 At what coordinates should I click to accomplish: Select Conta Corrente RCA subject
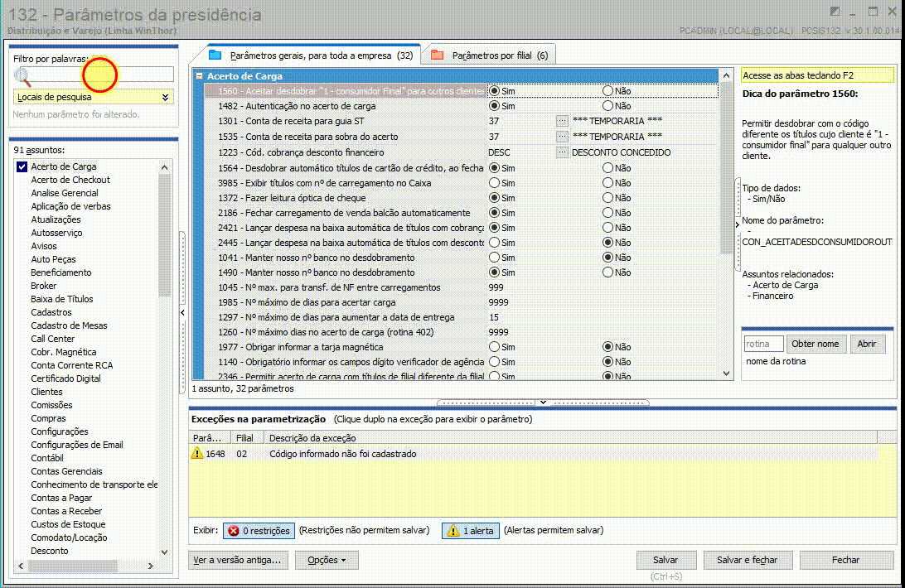click(72, 366)
